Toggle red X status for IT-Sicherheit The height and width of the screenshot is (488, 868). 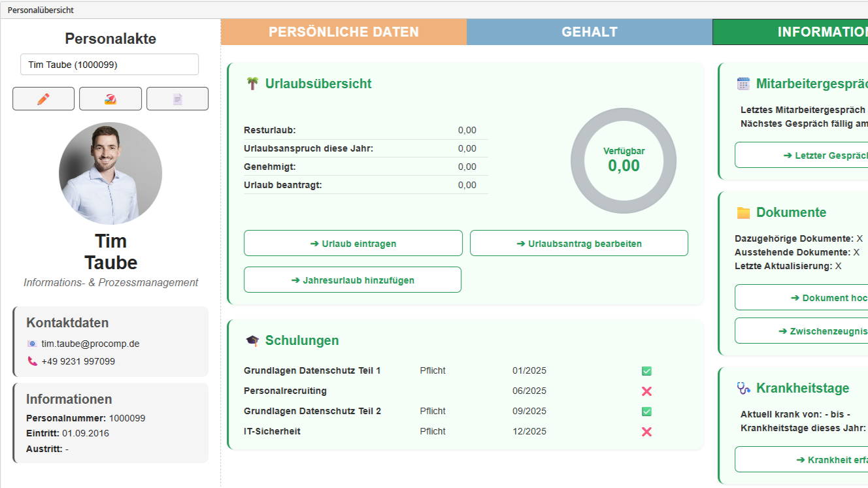[646, 432]
